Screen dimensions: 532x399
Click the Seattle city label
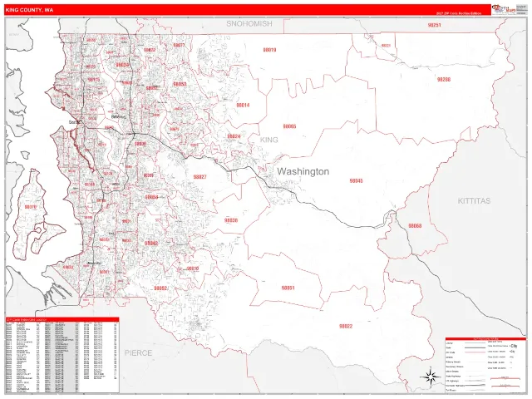(x=74, y=122)
